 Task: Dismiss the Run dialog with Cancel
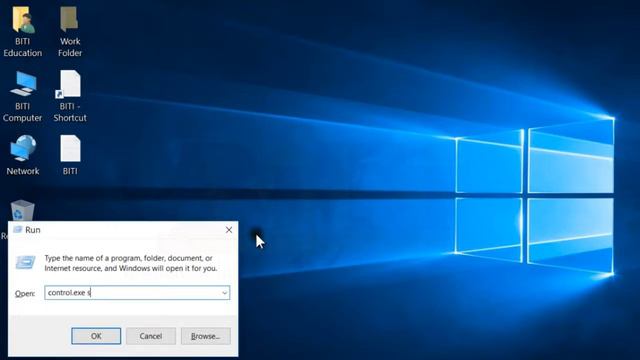tap(151, 336)
